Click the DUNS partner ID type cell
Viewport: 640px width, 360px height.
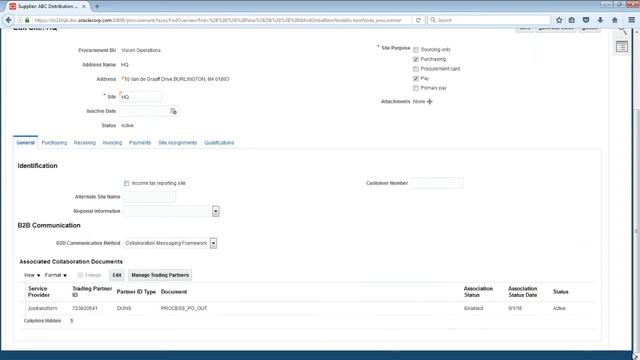click(x=124, y=308)
